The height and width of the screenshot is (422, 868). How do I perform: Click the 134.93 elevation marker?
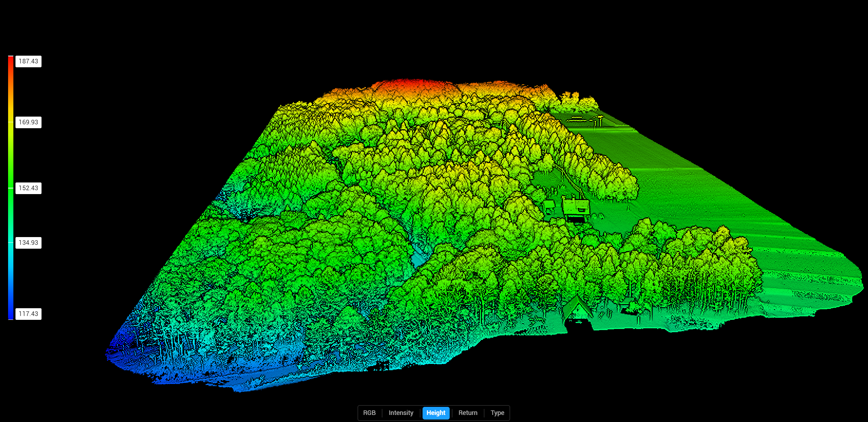(28, 242)
